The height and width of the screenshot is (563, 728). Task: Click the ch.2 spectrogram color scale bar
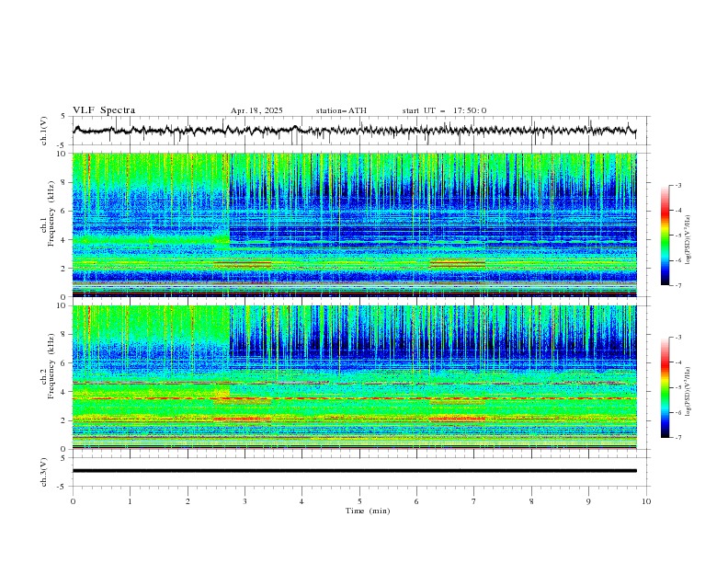click(665, 387)
